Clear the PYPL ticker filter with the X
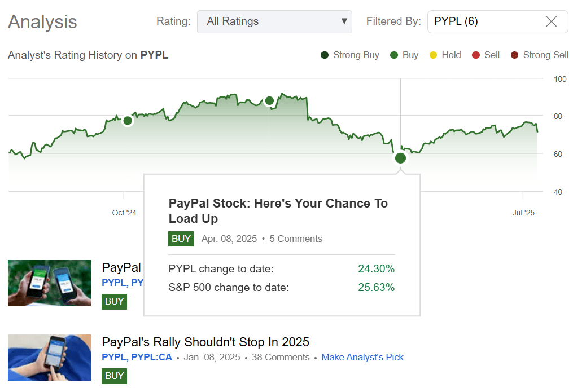The height and width of the screenshot is (392, 573). pyautogui.click(x=552, y=21)
